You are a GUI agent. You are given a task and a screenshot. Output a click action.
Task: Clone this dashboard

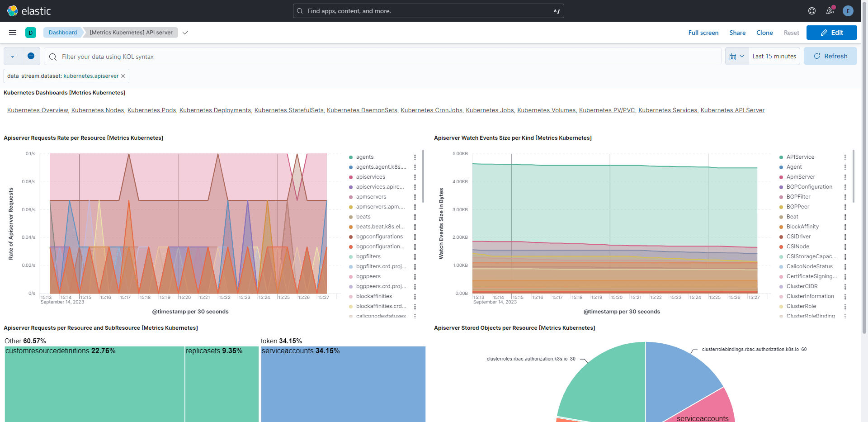(764, 33)
